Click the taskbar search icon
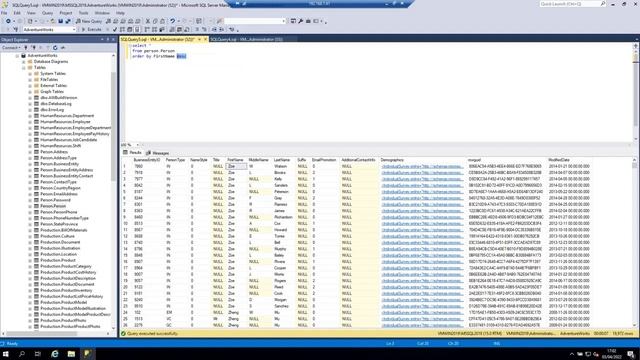This screenshot has width=640, height=360. click(x=22, y=353)
